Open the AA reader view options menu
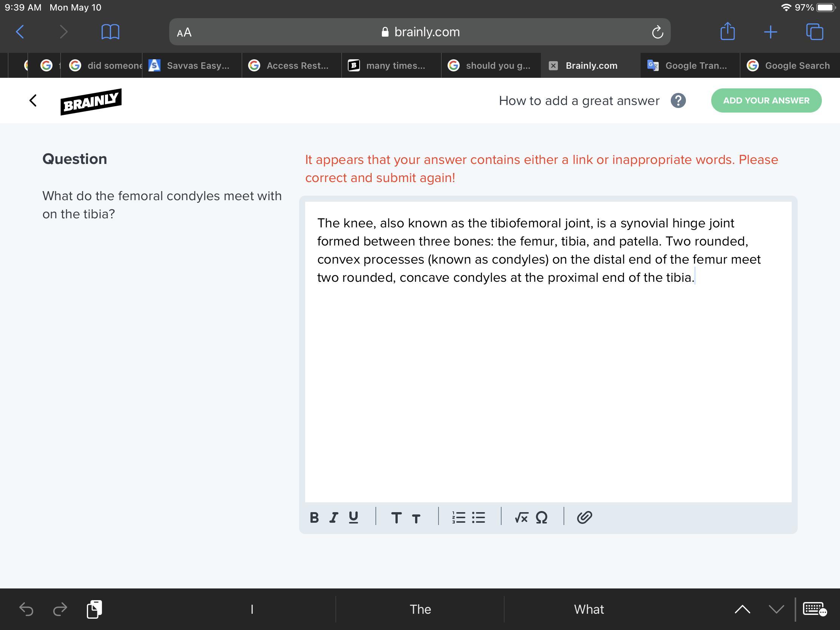The width and height of the screenshot is (840, 630). [x=184, y=32]
